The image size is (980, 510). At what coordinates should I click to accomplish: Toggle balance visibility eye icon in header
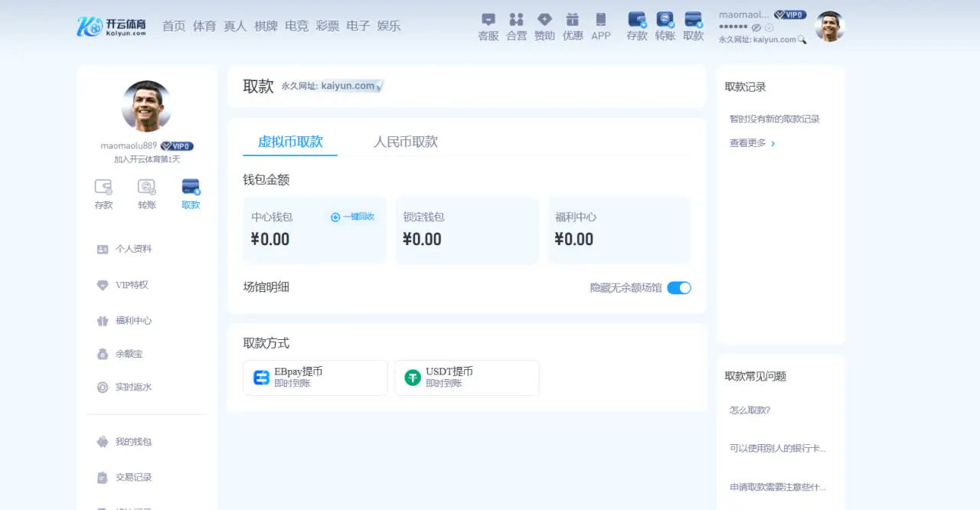pyautogui.click(x=756, y=28)
